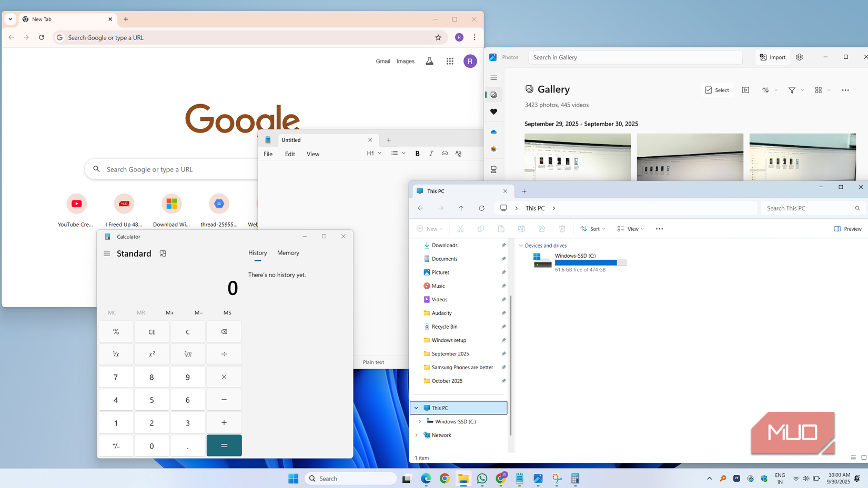Open the H1 heading dropdown in Notepad
The width and height of the screenshot is (868, 488).
(374, 154)
